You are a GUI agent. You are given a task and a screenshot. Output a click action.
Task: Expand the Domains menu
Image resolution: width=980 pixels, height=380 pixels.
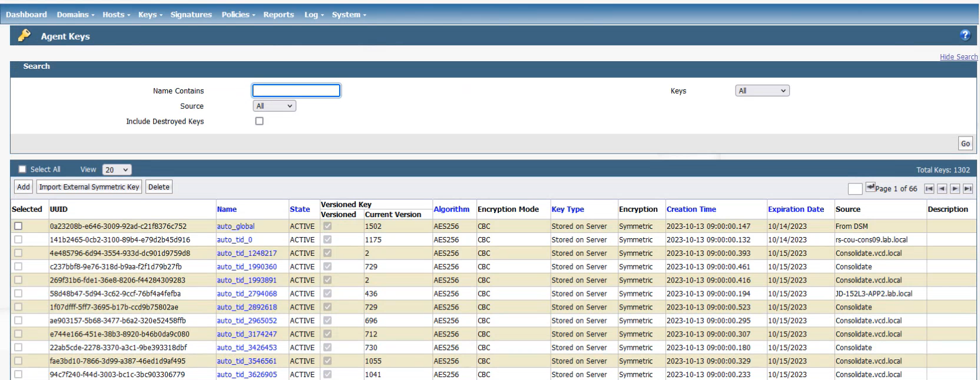click(x=75, y=15)
